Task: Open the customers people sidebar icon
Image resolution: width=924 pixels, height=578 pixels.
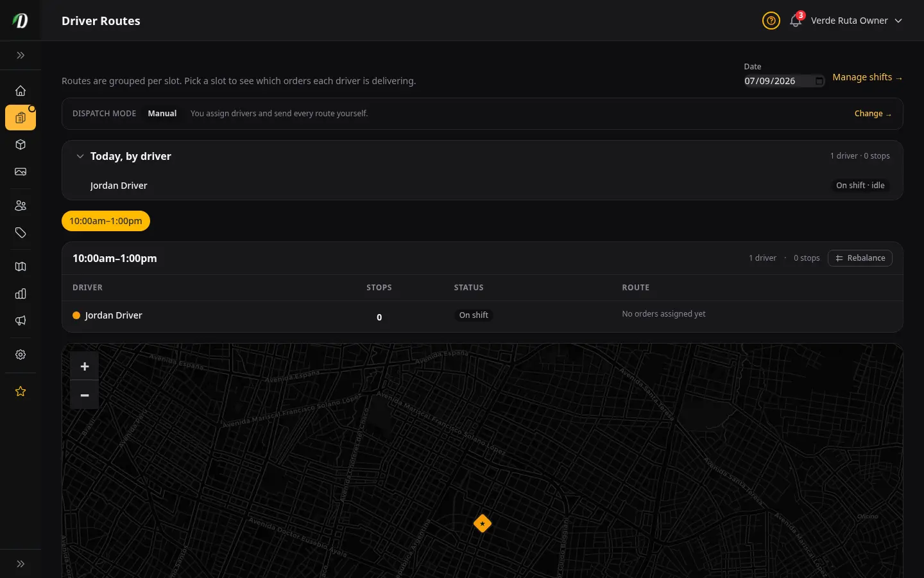Action: (x=21, y=206)
